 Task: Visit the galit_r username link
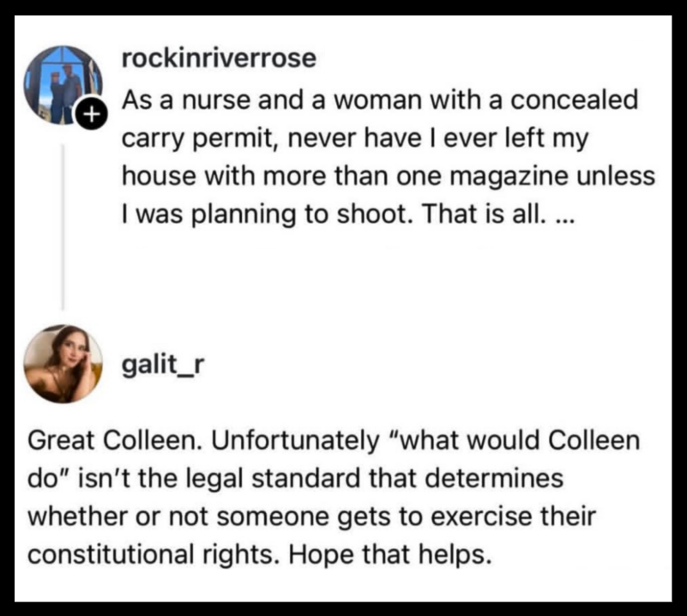163,365
